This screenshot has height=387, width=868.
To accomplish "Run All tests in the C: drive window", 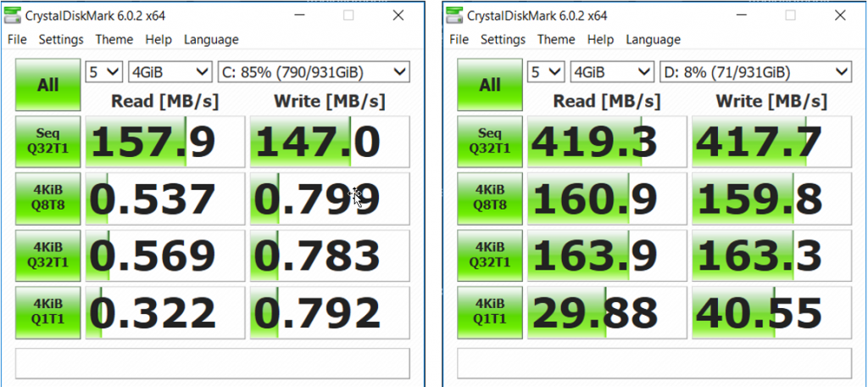I will coord(48,85).
